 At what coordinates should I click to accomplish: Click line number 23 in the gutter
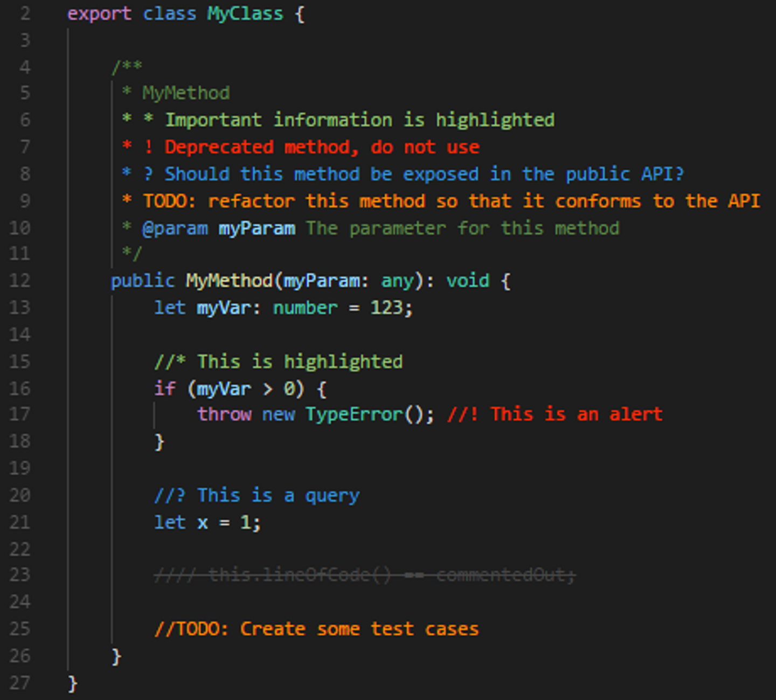(x=20, y=575)
